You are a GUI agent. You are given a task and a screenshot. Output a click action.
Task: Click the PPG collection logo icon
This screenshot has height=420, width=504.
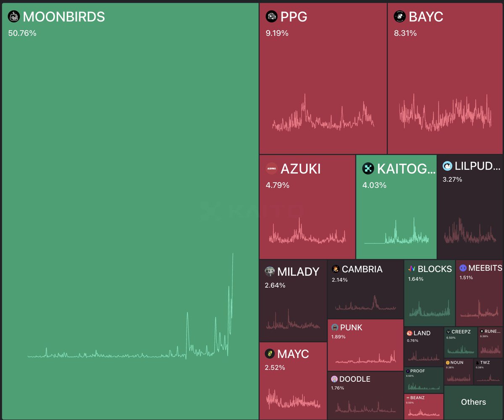[272, 17]
